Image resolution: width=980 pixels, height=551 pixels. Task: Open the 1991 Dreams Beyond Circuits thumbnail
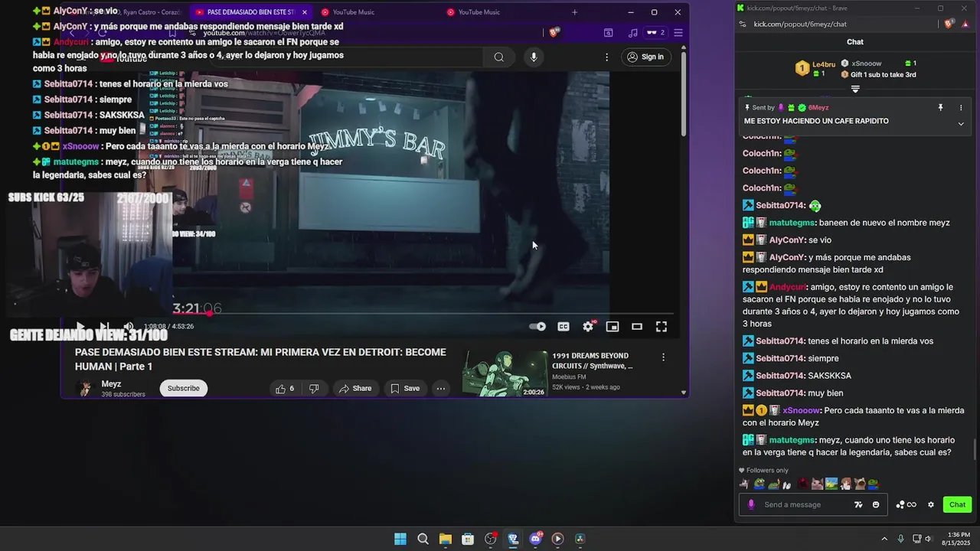click(x=505, y=373)
